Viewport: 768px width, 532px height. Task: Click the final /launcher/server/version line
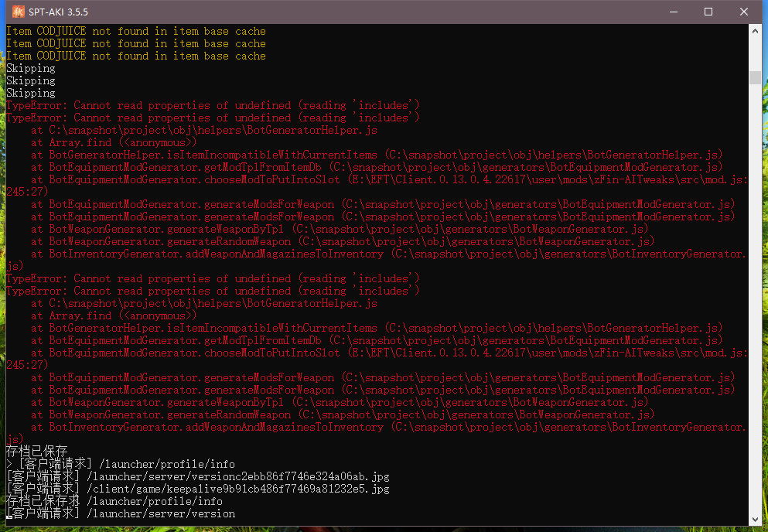point(120,514)
